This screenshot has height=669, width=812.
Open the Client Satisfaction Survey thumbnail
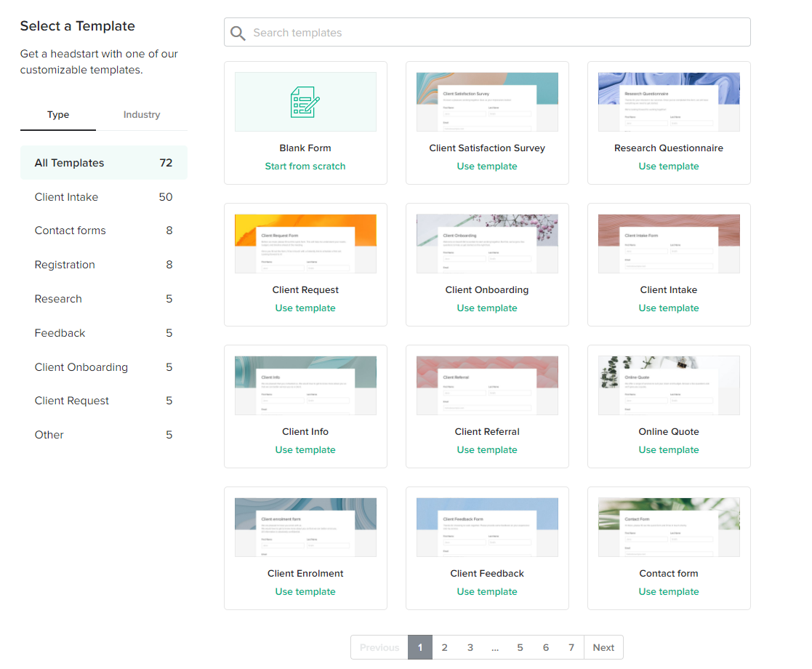tap(487, 102)
